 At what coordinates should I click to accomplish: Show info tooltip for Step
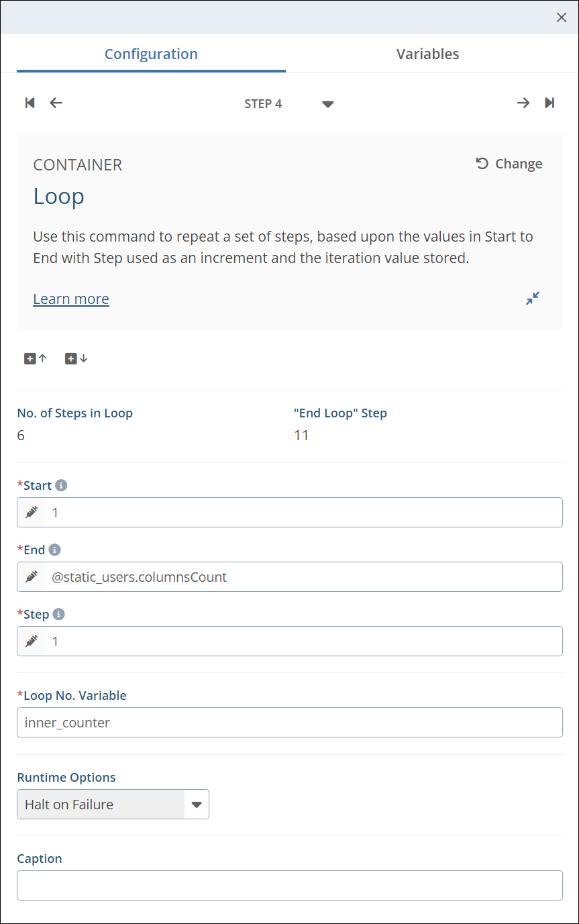[x=59, y=614]
